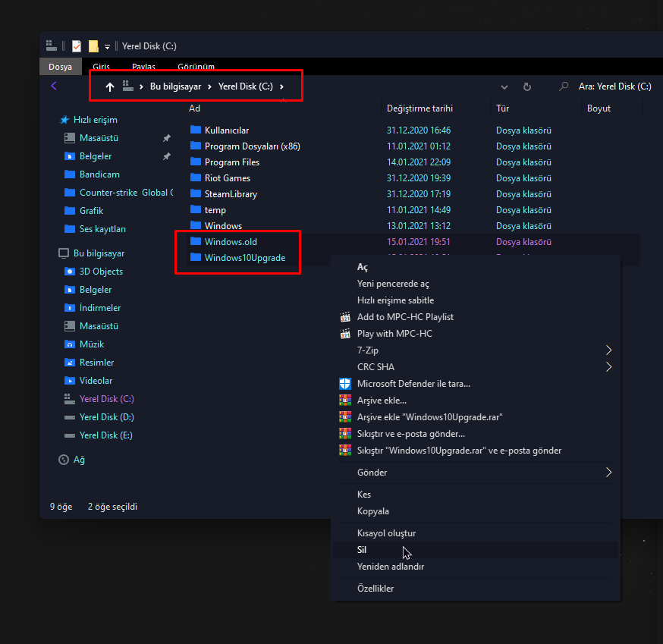Sort by Değiştirme tarihi column header
The width and height of the screenshot is (663, 644).
coord(419,108)
